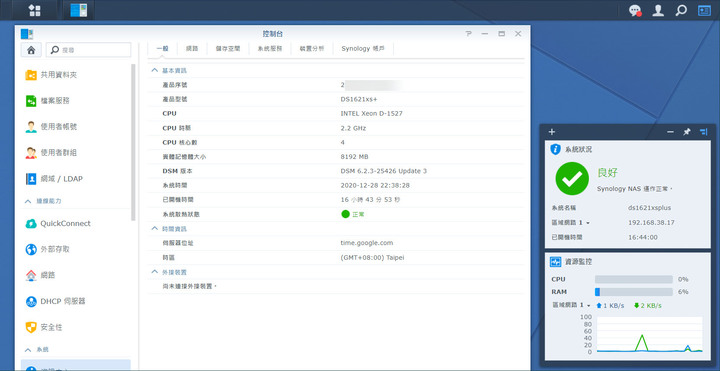Click the 2020-12-28 22:38:28 system time
Viewport: 720px width, 371px height.
click(375, 186)
